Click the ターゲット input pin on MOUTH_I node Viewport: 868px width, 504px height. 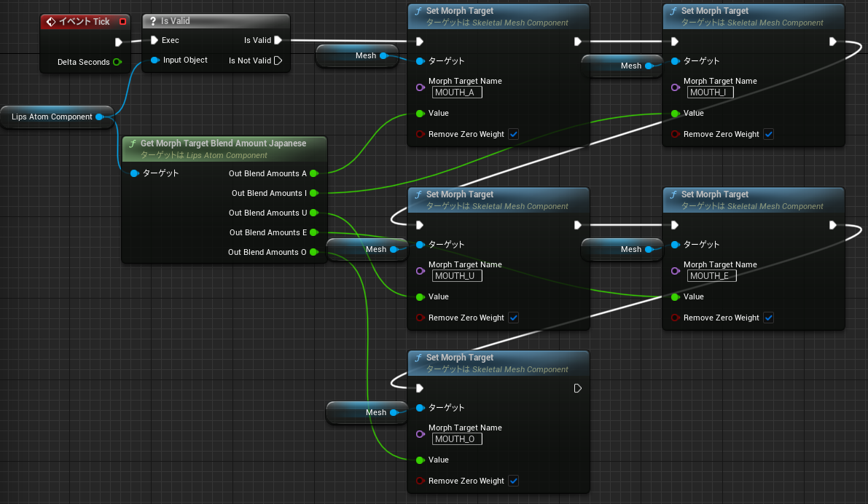click(676, 60)
